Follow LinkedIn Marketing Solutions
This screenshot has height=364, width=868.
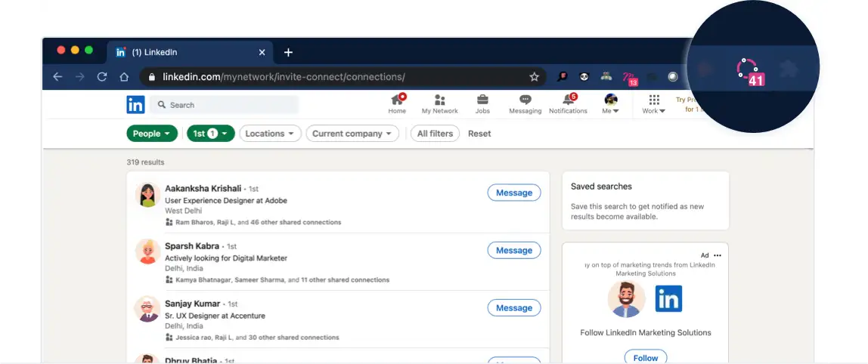[x=646, y=358]
